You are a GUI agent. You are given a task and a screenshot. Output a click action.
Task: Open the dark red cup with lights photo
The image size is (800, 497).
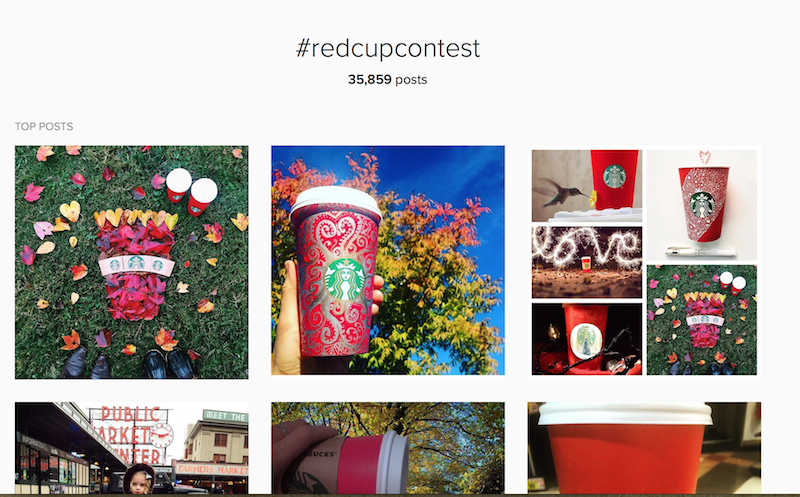[587, 339]
